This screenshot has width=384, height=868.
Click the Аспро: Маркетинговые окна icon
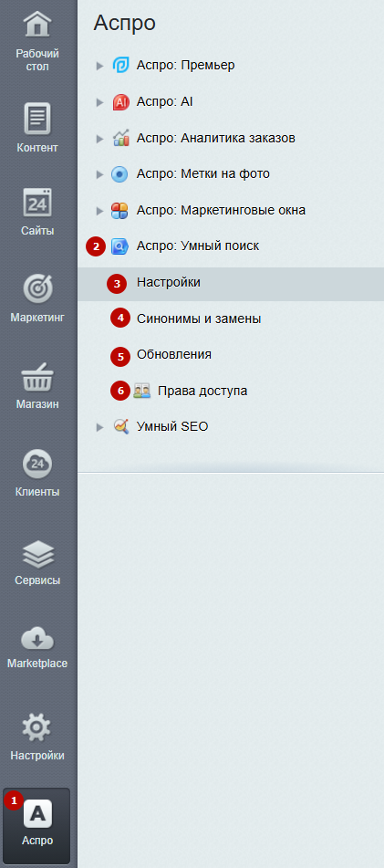pos(120,210)
